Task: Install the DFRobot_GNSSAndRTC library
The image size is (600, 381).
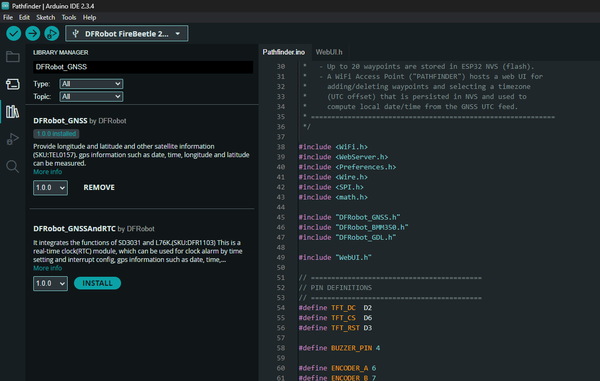Action: coord(97,283)
